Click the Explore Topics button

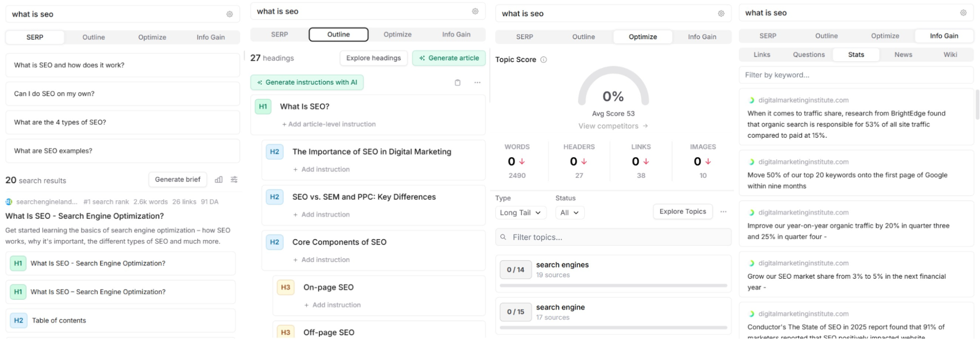pyautogui.click(x=683, y=212)
